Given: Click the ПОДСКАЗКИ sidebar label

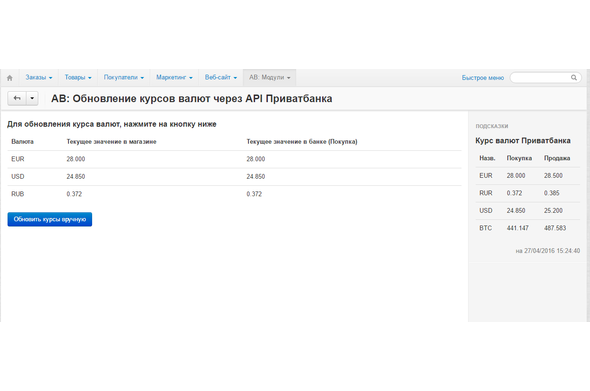Looking at the screenshot, I should 492,126.
